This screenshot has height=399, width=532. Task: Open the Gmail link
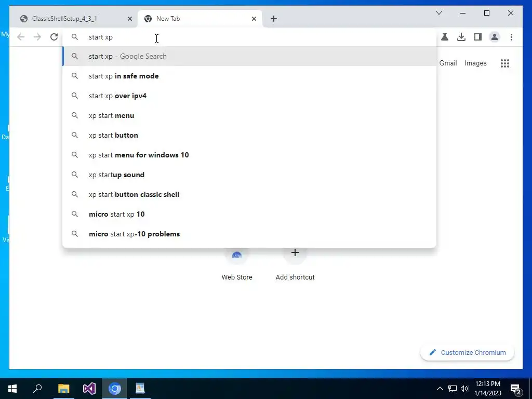click(x=448, y=63)
